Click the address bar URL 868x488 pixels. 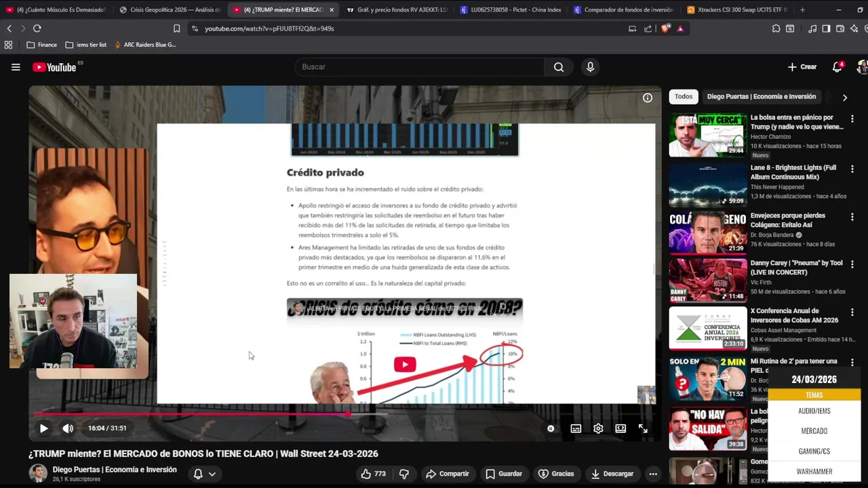(269, 28)
